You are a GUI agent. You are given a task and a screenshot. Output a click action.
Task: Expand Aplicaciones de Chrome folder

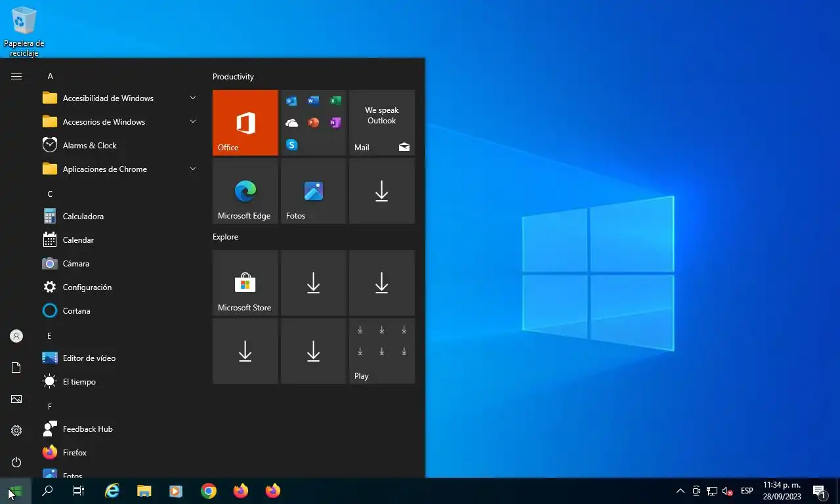[119, 169]
